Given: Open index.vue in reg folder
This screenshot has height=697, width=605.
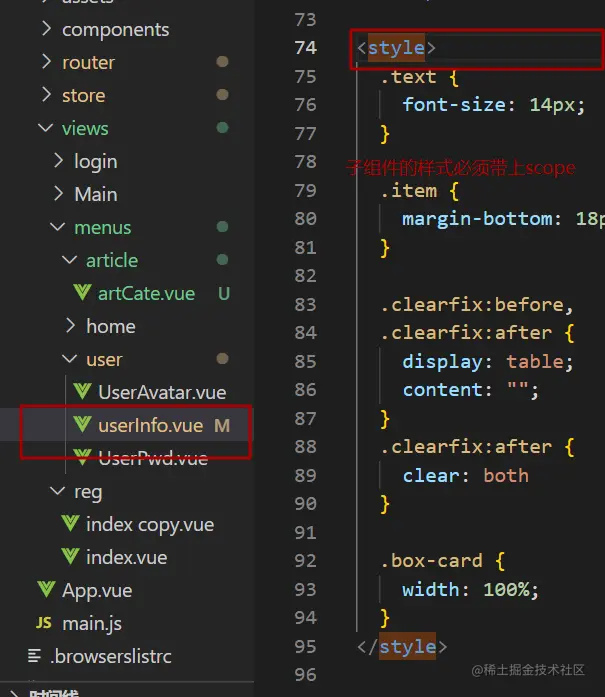Looking at the screenshot, I should [x=127, y=557].
